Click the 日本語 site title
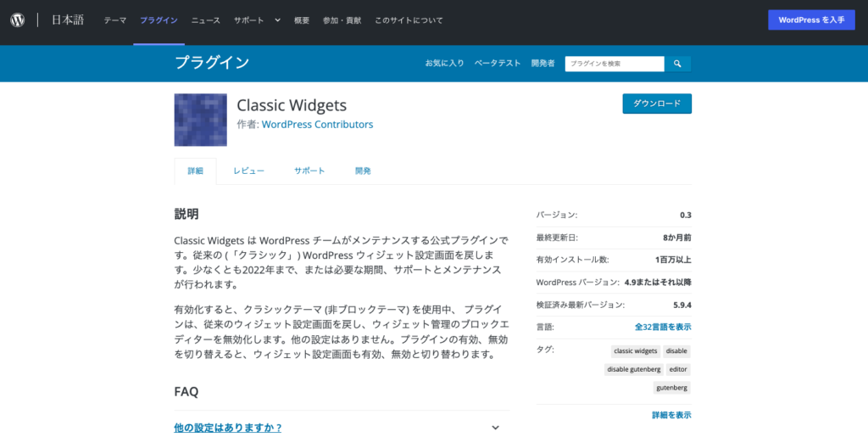868x437 pixels. [68, 20]
